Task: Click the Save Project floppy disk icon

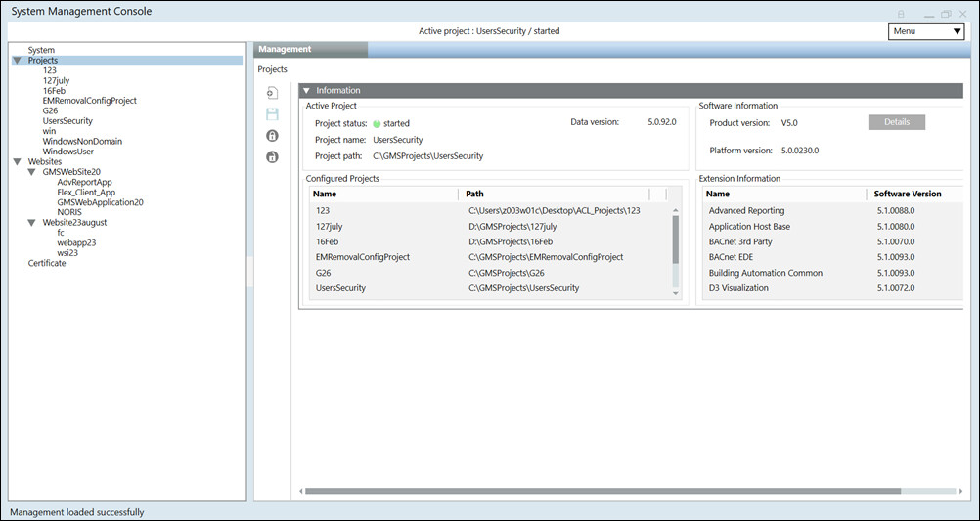Action: click(272, 114)
